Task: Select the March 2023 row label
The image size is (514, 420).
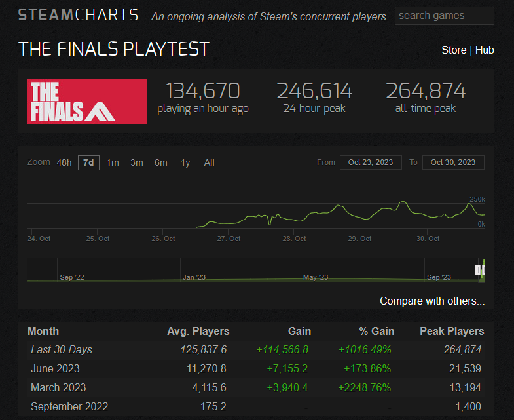Action: pyautogui.click(x=58, y=387)
